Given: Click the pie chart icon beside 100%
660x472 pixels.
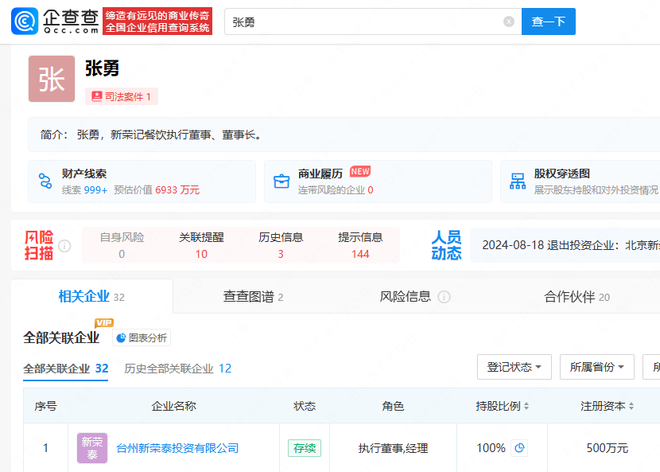Looking at the screenshot, I should 519,448.
